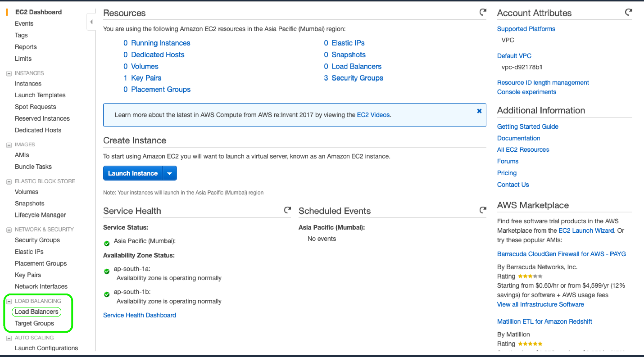Open the Documentation link
This screenshot has height=357, width=644.
pyautogui.click(x=519, y=138)
